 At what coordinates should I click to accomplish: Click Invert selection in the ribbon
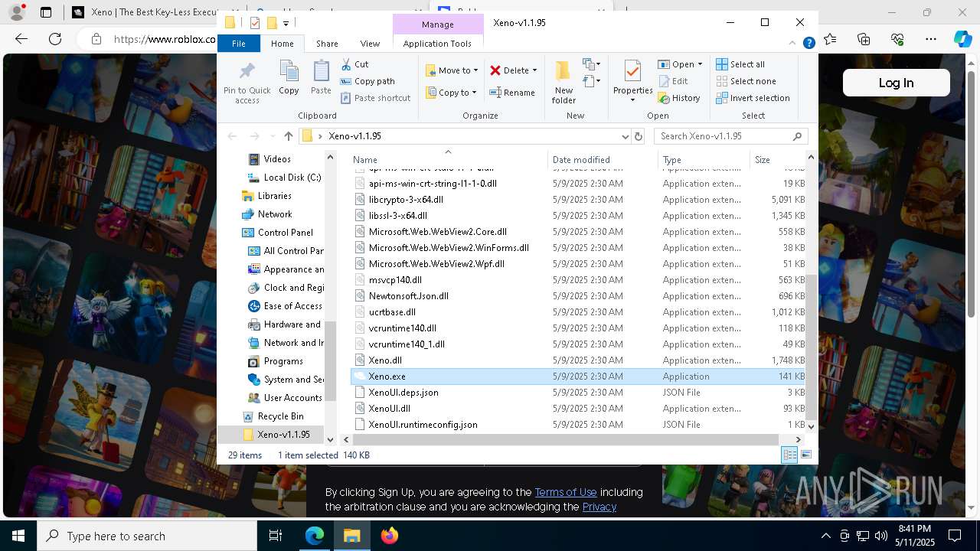pyautogui.click(x=753, y=98)
